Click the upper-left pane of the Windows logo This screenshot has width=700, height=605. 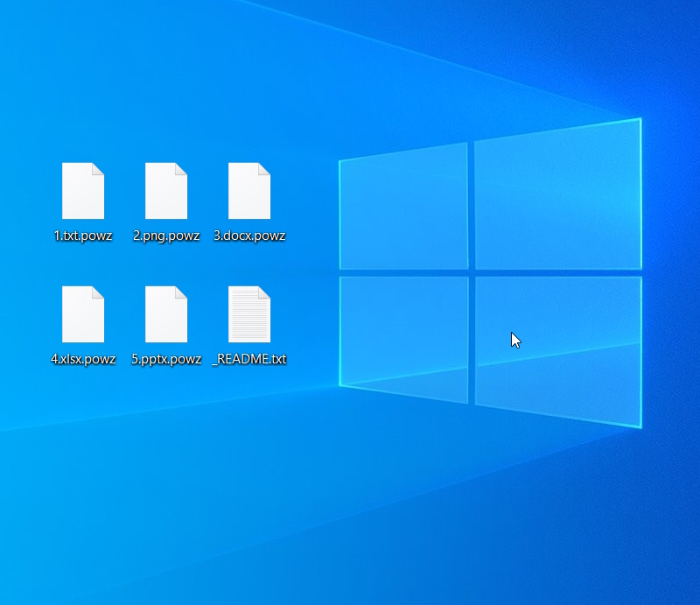click(x=403, y=208)
